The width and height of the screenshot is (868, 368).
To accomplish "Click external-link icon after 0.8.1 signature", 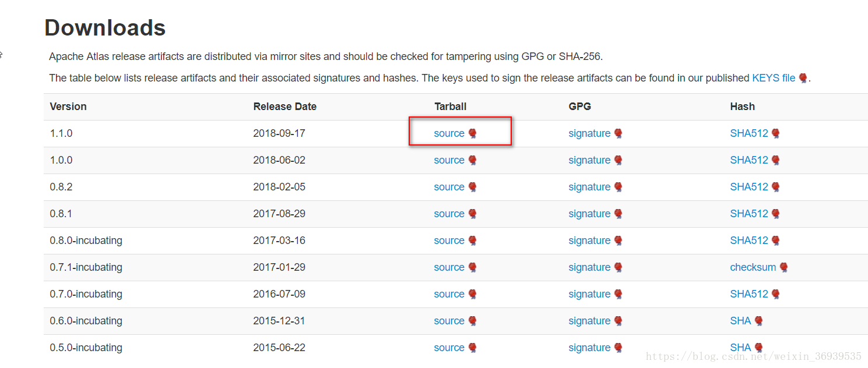I will tap(618, 214).
